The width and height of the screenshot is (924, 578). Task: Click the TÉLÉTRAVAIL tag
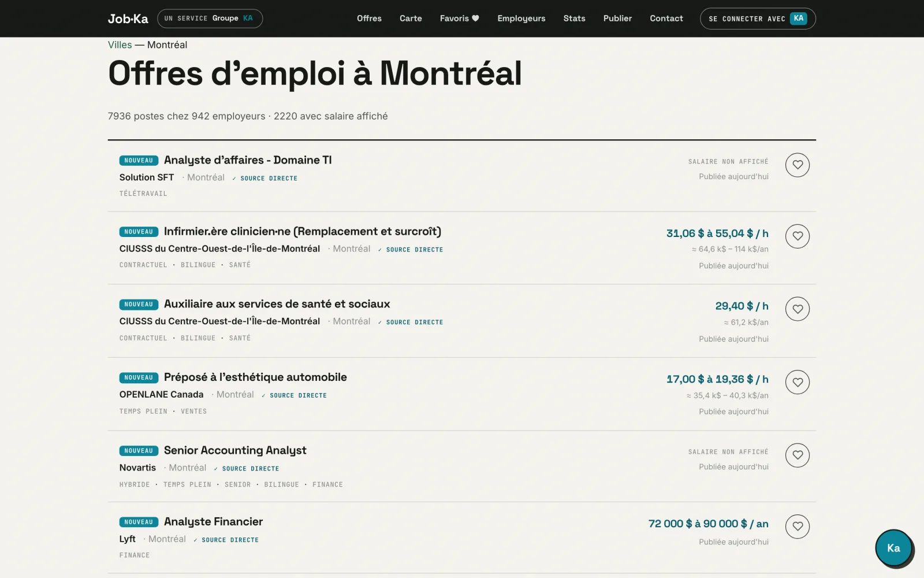143,194
